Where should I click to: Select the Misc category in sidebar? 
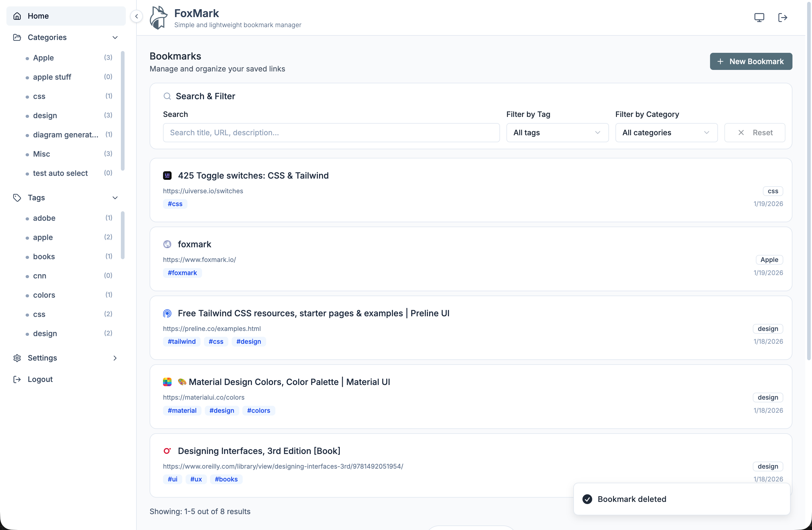(x=42, y=154)
